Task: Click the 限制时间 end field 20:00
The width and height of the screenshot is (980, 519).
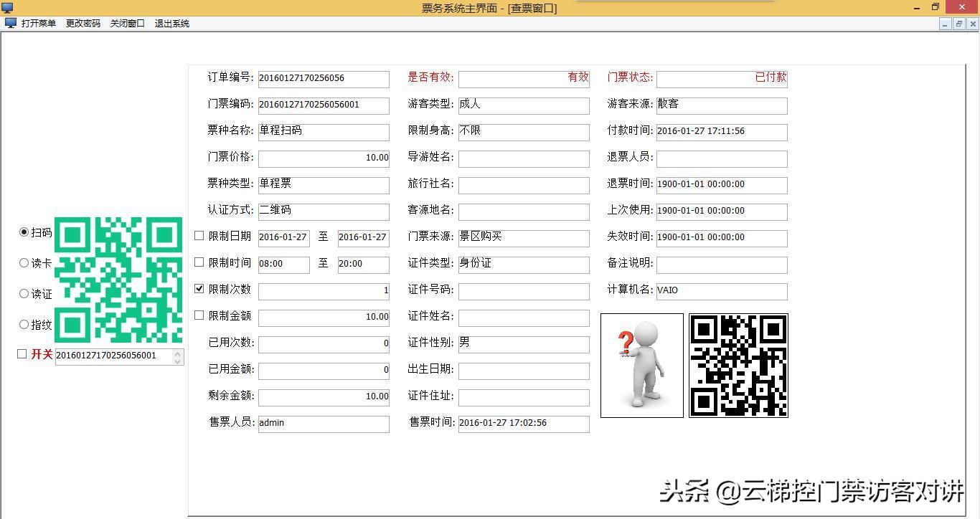Action: [364, 265]
